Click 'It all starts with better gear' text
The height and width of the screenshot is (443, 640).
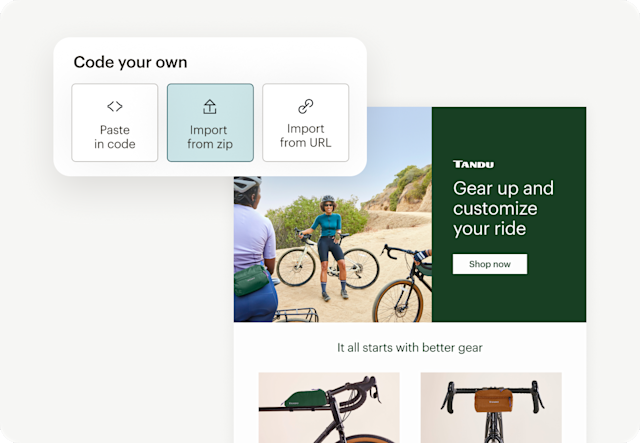410,347
